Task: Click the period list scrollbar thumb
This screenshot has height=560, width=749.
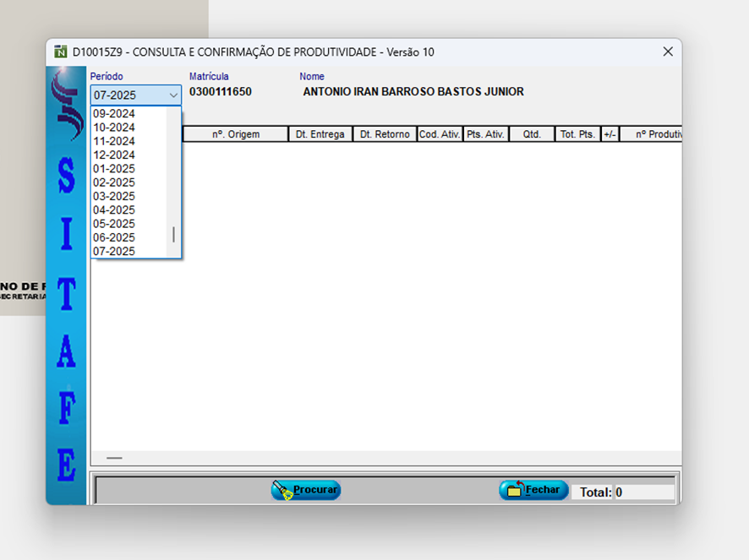Action: coord(174,234)
